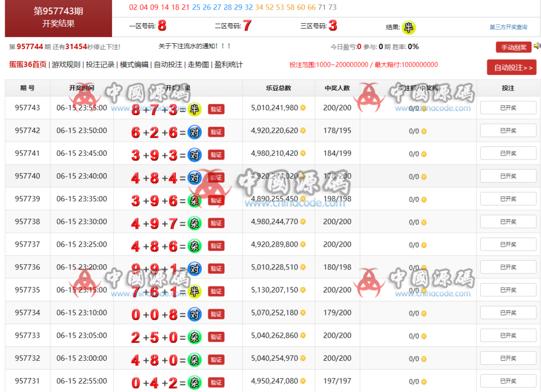Click the 中奖人数 column header
541x392 pixels.
pos(337,88)
